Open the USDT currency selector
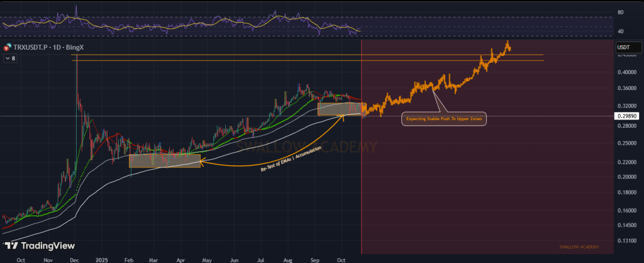This screenshot has height=263, width=644. pyautogui.click(x=627, y=47)
